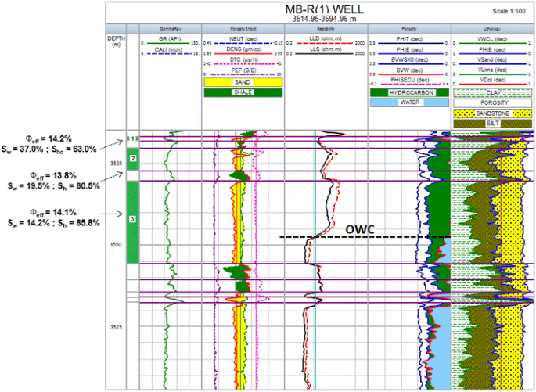The image size is (536, 392).
Task: Open the Porosity Input track header
Action: click(243, 29)
